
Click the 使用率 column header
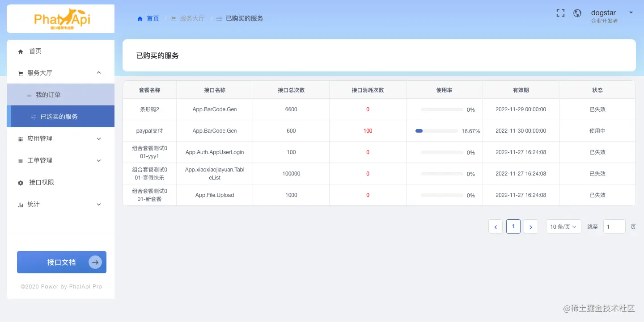pos(444,90)
